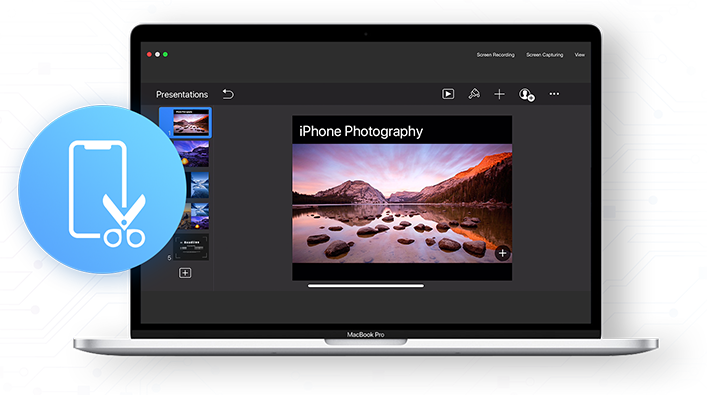Click the home indicator bar below the slide
Screen dimensions: 707x395
[x=366, y=285]
